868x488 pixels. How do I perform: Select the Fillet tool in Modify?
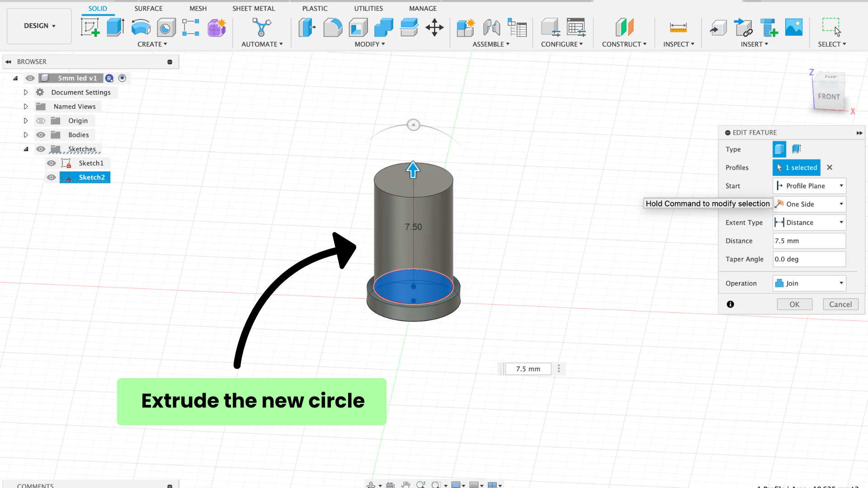coord(333,28)
